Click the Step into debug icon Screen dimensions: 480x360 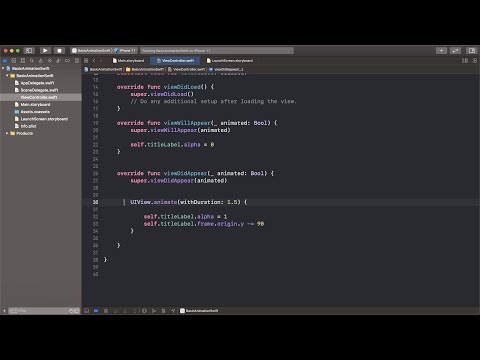click(x=125, y=311)
